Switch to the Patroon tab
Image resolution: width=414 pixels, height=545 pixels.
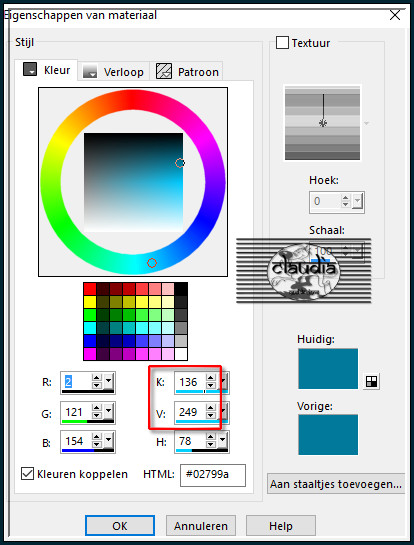[x=188, y=72]
